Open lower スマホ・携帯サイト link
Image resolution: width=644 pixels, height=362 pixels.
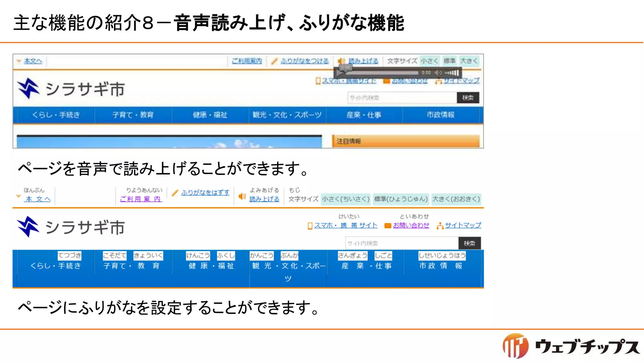(346, 225)
